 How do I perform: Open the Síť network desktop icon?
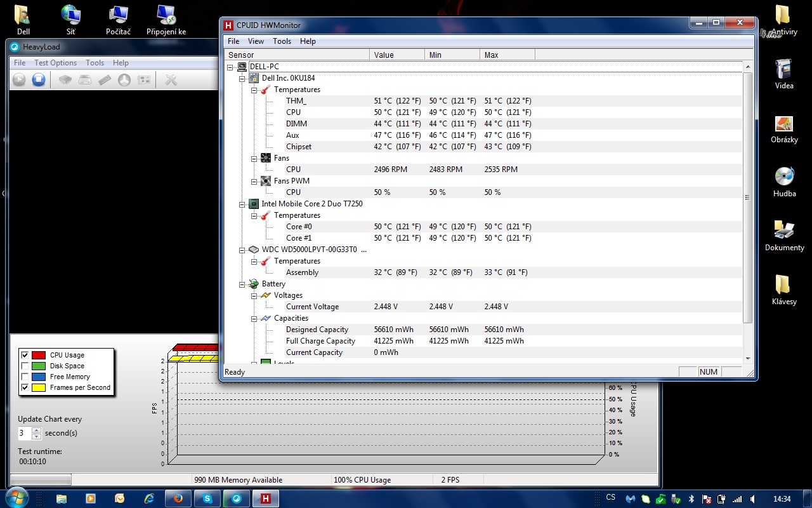pyautogui.click(x=70, y=19)
